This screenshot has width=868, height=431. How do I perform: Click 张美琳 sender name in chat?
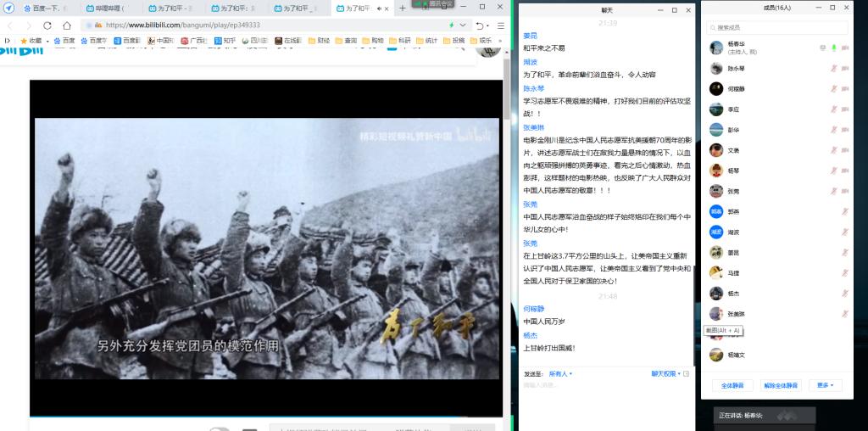click(532, 127)
